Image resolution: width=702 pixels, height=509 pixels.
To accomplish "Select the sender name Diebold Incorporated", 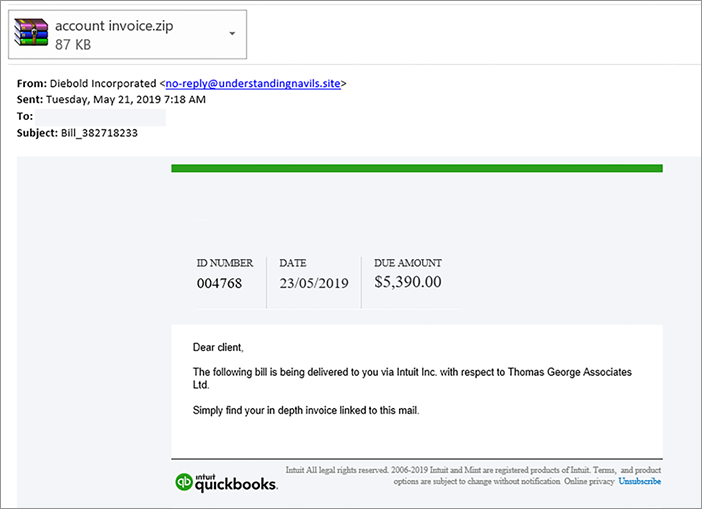I will [103, 83].
